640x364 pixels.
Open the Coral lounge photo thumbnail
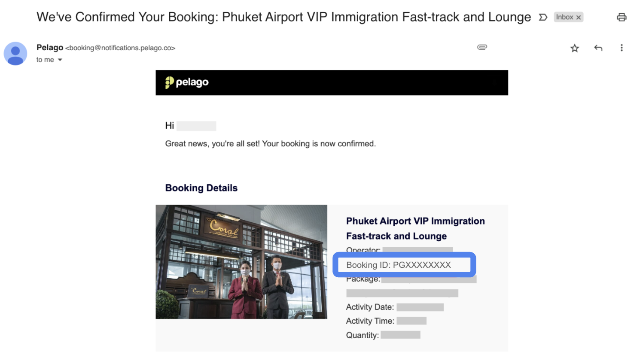pyautogui.click(x=241, y=262)
